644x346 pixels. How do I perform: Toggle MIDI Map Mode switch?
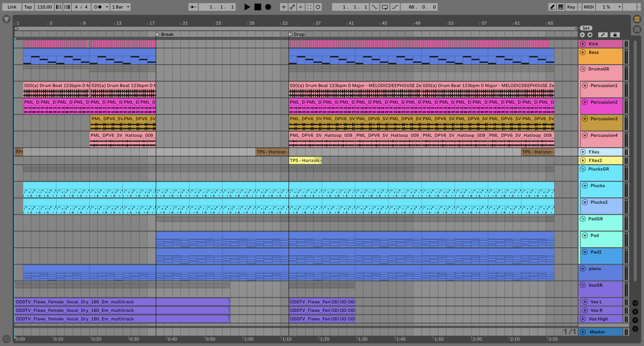(x=588, y=7)
